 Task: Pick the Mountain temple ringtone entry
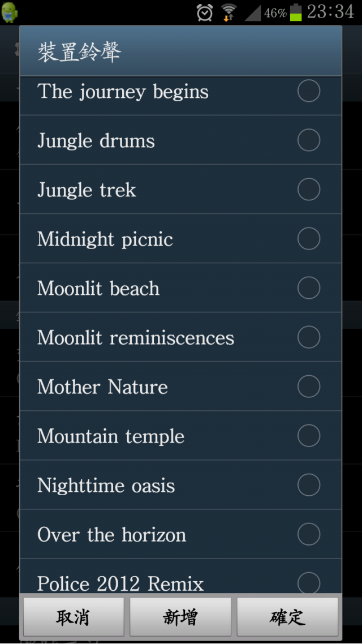pos(180,436)
